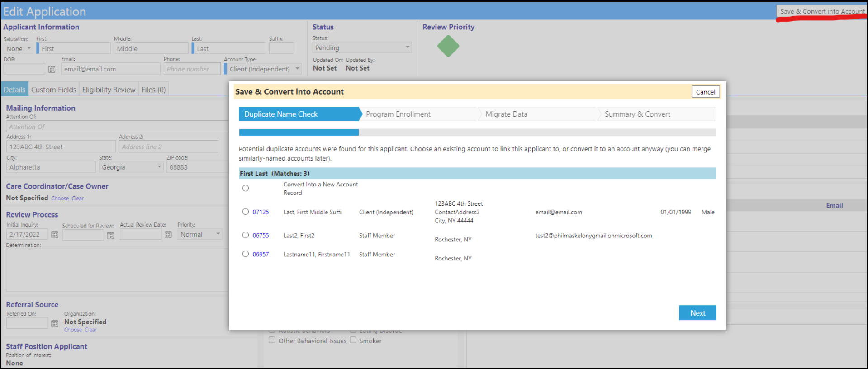The height and width of the screenshot is (369, 868).
Task: Select the Duplicate Name Check step
Action: click(299, 114)
